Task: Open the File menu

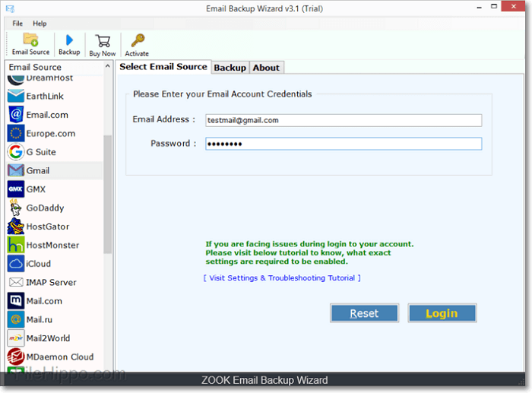Action: click(x=17, y=24)
